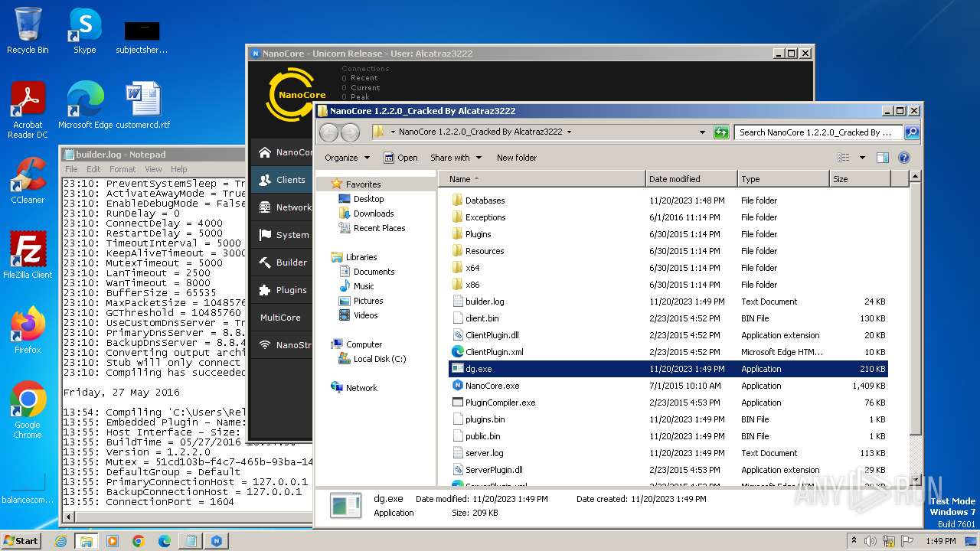
Task: Open Recent Places in navigation pane
Action: 379,228
